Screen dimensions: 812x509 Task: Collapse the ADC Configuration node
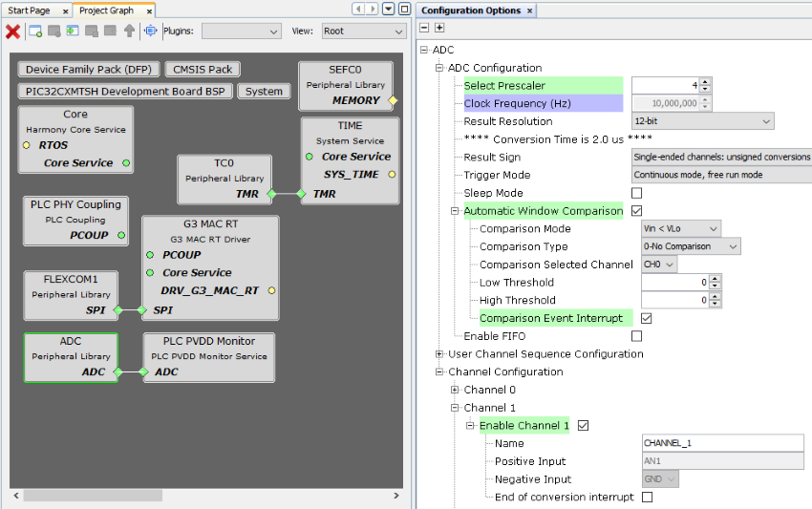click(439, 68)
